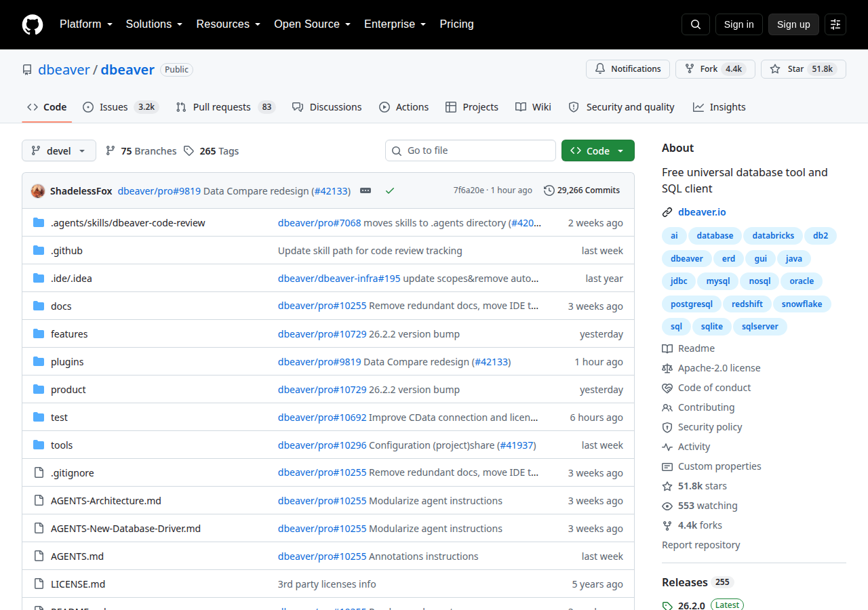Open the Activity link in sidebar
This screenshot has height=610, width=868.
click(686, 447)
